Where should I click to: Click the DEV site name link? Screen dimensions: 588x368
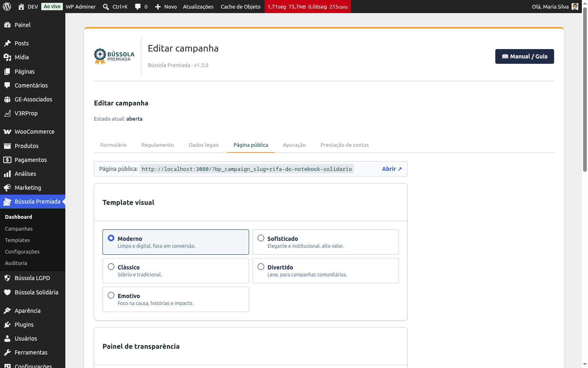coord(33,7)
